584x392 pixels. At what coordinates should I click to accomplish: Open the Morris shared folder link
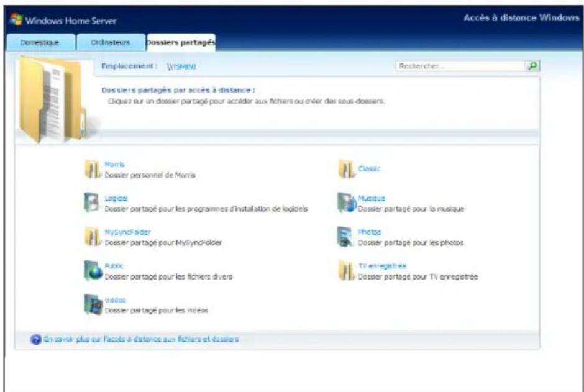115,165
